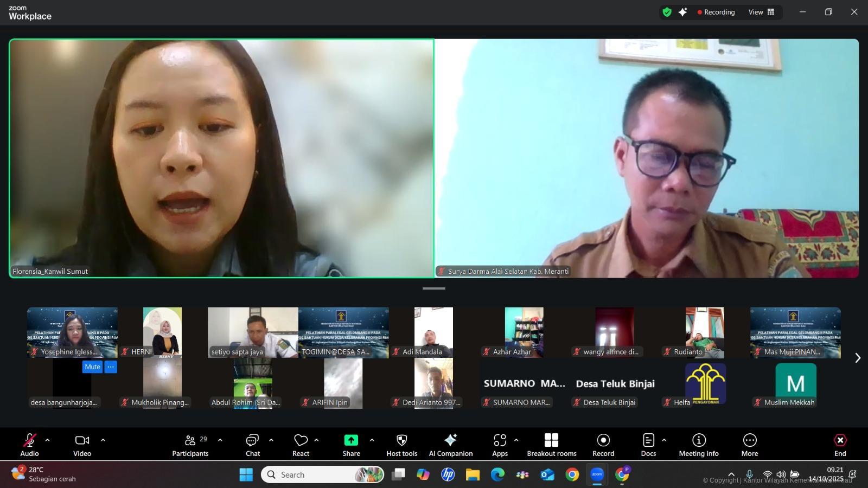Open Host tools shield icon

coord(401,440)
